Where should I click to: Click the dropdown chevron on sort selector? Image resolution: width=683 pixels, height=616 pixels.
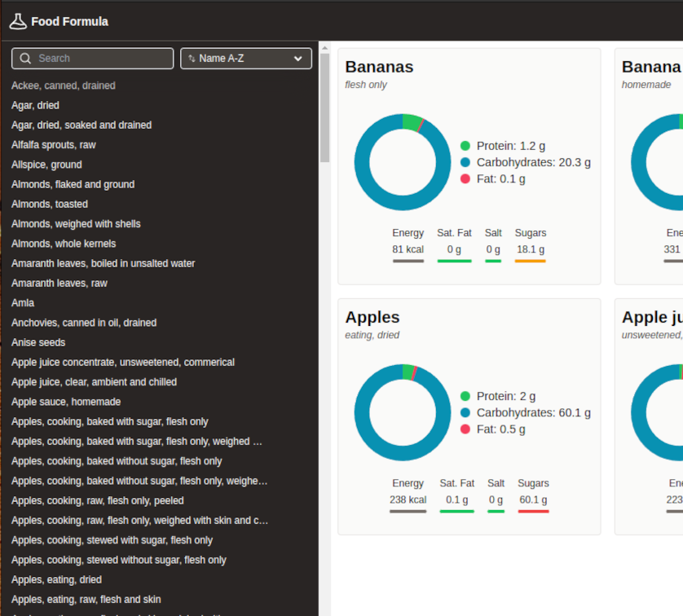(x=297, y=59)
